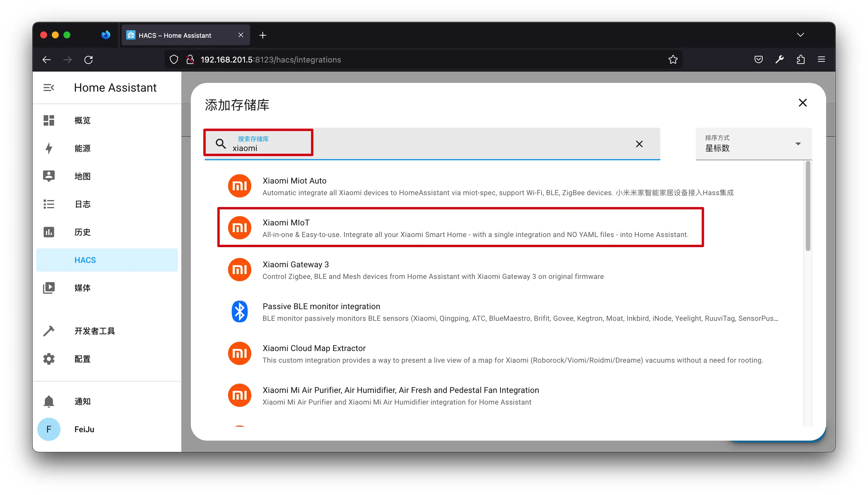Open the 通知 notification bell icon
Image resolution: width=868 pixels, height=495 pixels.
tap(49, 401)
